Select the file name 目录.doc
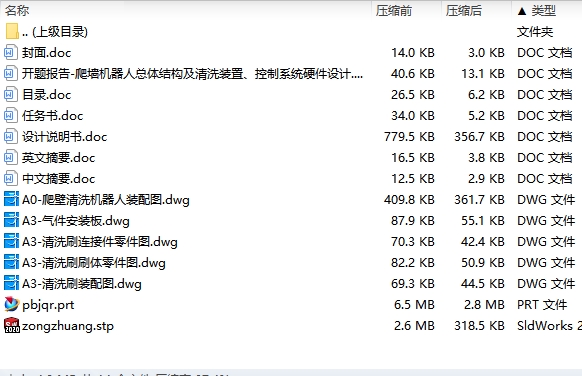 coord(46,95)
